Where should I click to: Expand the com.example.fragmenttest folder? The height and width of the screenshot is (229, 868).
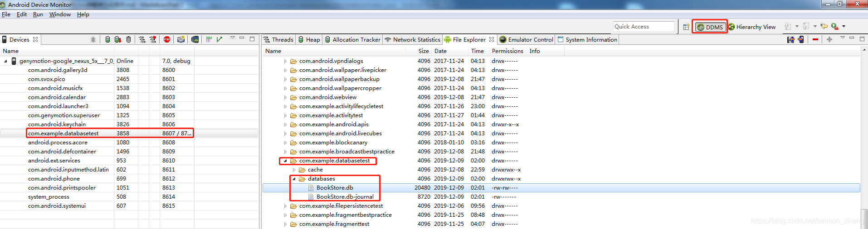(x=285, y=224)
